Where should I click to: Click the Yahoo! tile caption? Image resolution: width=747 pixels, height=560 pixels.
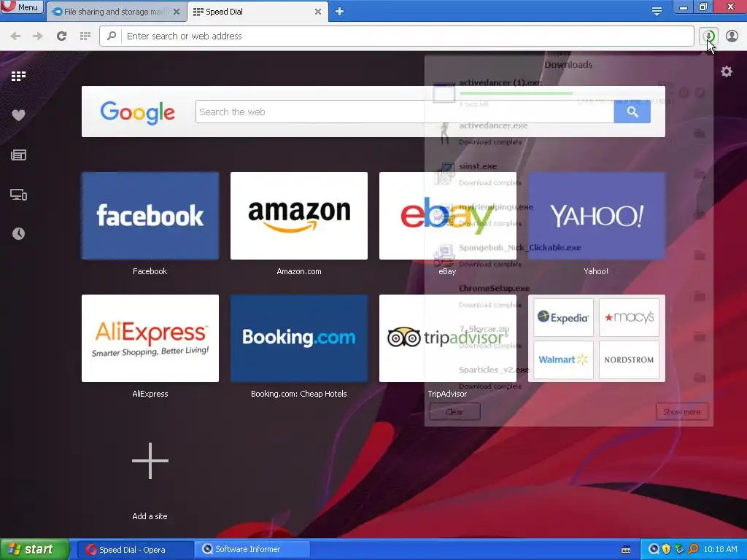(596, 271)
